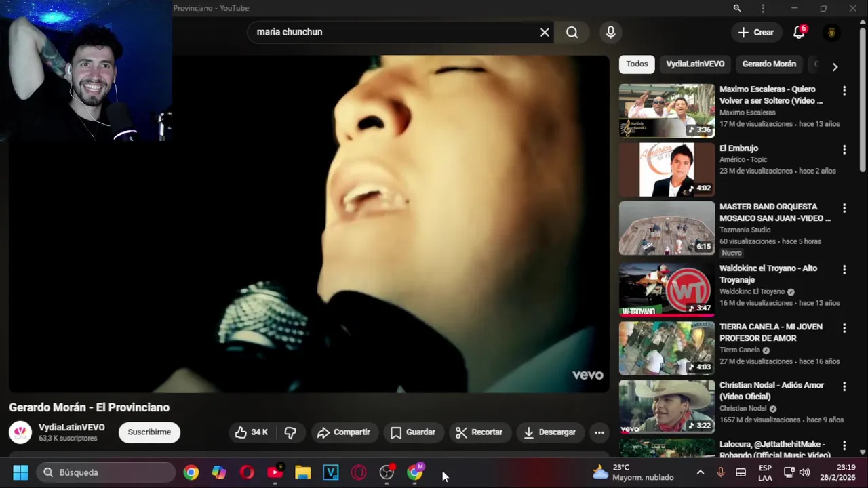Click the Guardar save button
868x488 pixels.
click(x=412, y=432)
